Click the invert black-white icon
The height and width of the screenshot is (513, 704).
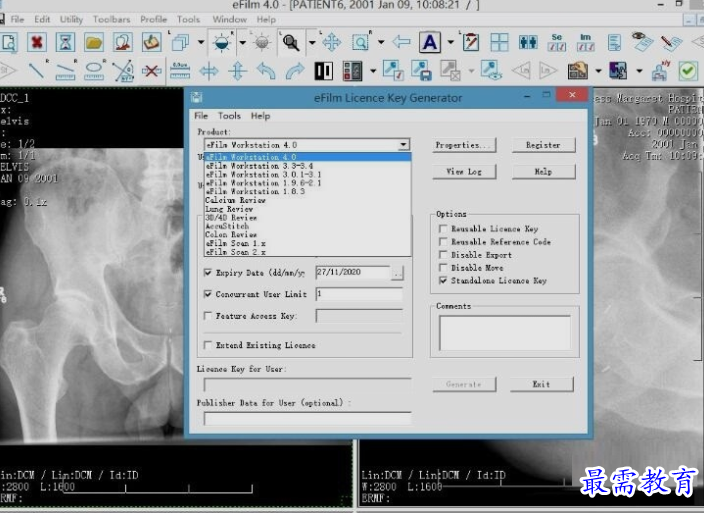[323, 71]
